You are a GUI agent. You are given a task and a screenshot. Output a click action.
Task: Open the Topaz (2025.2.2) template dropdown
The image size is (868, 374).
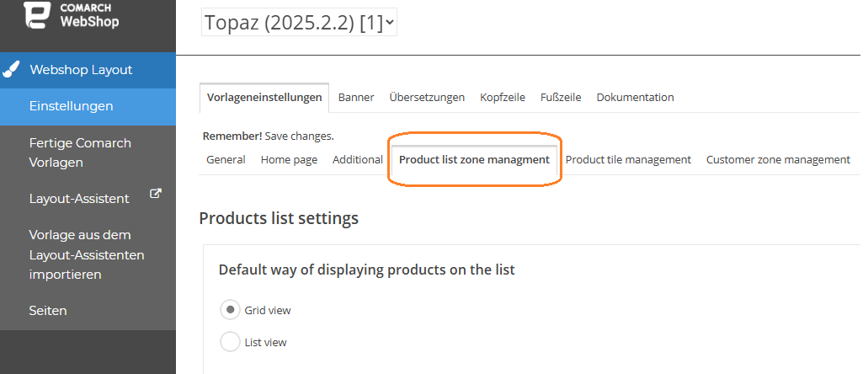(x=299, y=23)
